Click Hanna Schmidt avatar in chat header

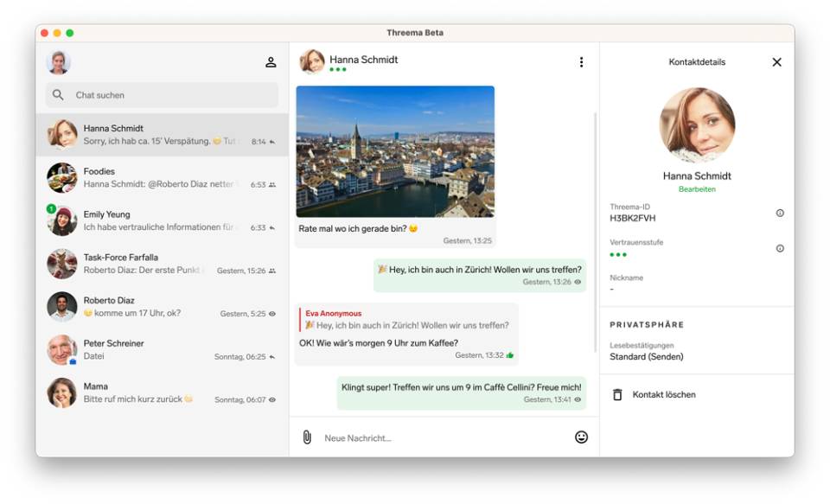pos(312,62)
